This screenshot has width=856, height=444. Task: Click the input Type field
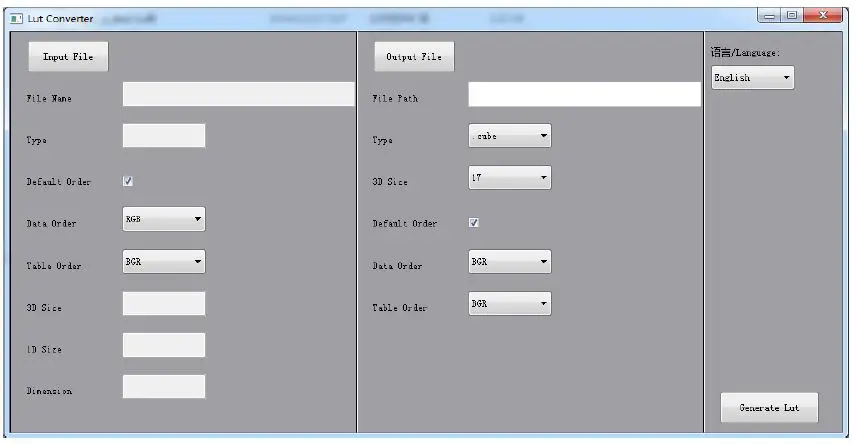[x=164, y=135]
